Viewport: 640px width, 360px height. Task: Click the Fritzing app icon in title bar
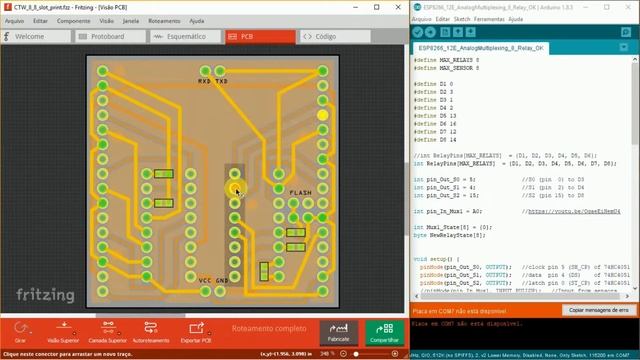tap(7, 7)
